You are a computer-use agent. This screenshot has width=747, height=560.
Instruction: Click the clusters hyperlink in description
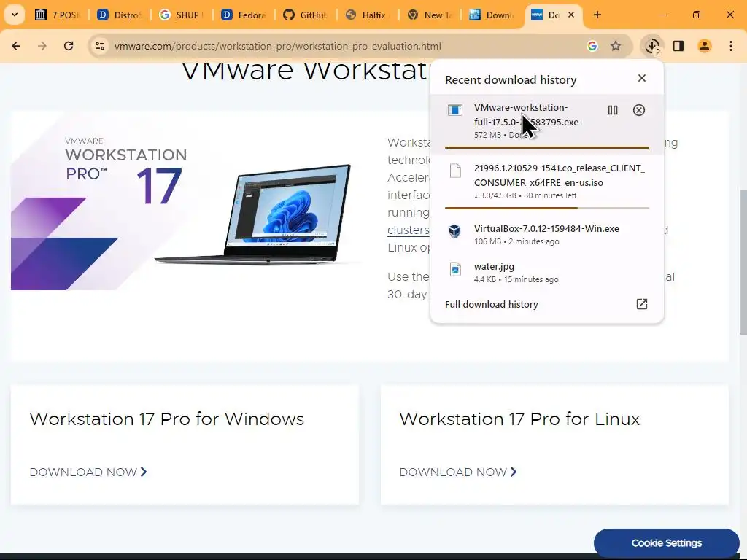click(x=409, y=230)
